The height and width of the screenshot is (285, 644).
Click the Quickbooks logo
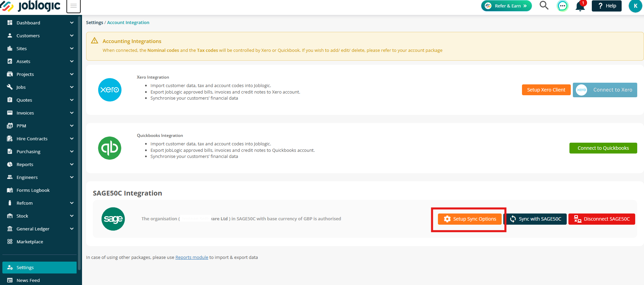point(110,148)
